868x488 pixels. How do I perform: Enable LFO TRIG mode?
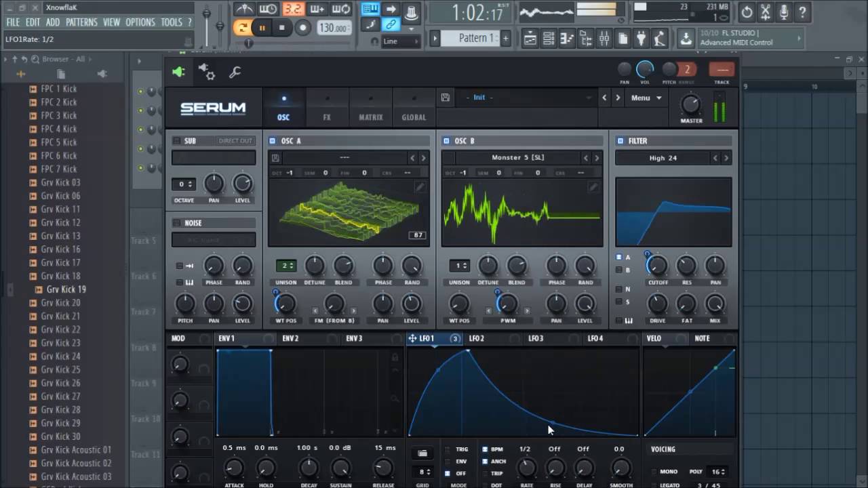click(x=447, y=449)
